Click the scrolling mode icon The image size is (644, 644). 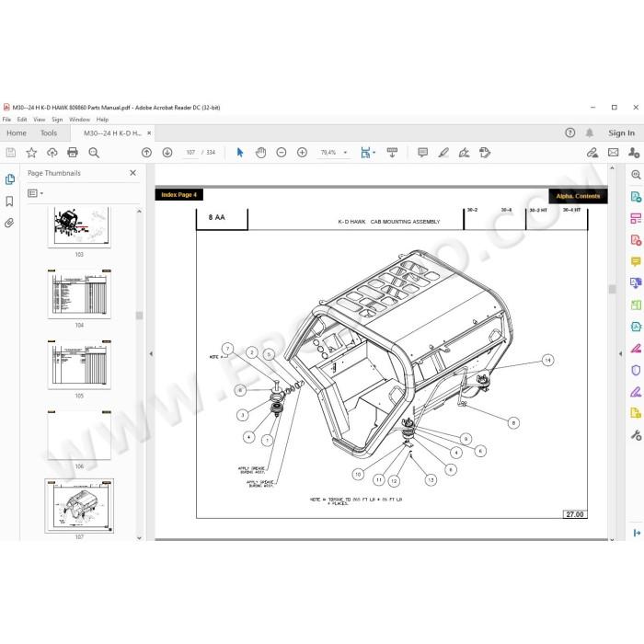coord(392,153)
